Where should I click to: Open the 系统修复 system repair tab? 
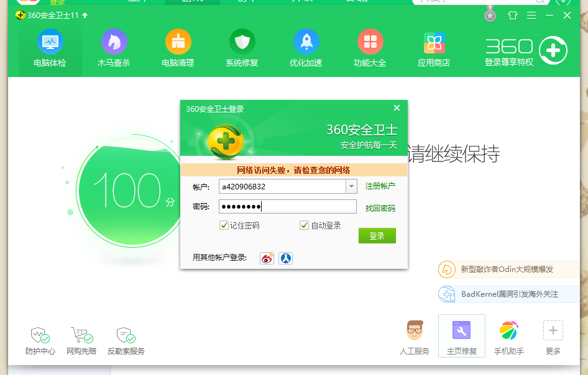242,48
